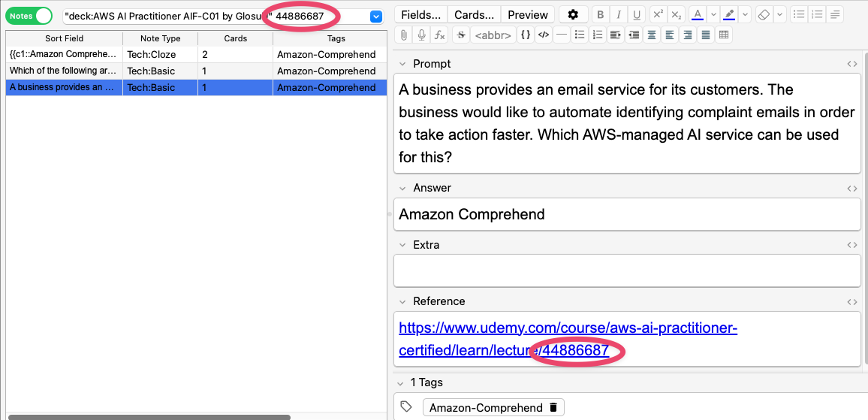Click the remove formatting eraser icon
This screenshot has height=420, width=868.
pyautogui.click(x=764, y=14)
